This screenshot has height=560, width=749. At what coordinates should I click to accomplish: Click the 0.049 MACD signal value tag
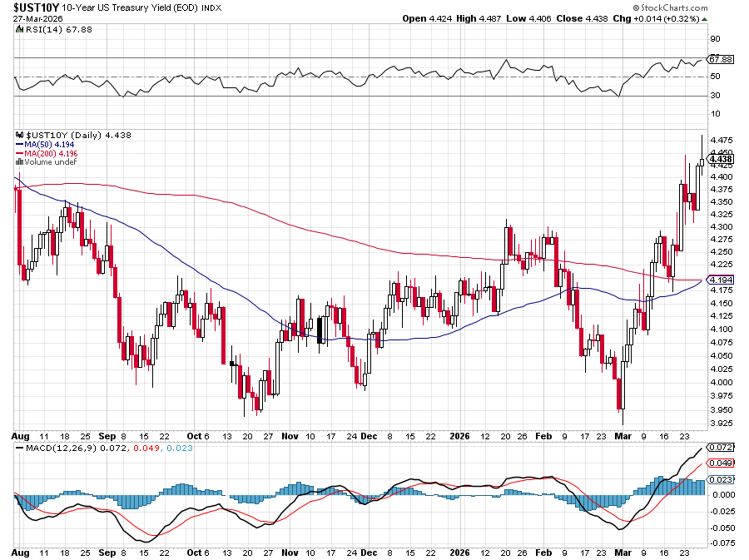coord(720,463)
